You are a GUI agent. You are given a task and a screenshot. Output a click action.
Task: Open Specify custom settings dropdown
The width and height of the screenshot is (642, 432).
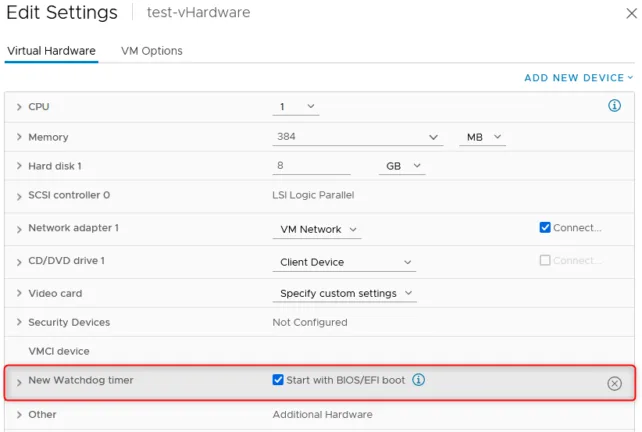coord(345,293)
